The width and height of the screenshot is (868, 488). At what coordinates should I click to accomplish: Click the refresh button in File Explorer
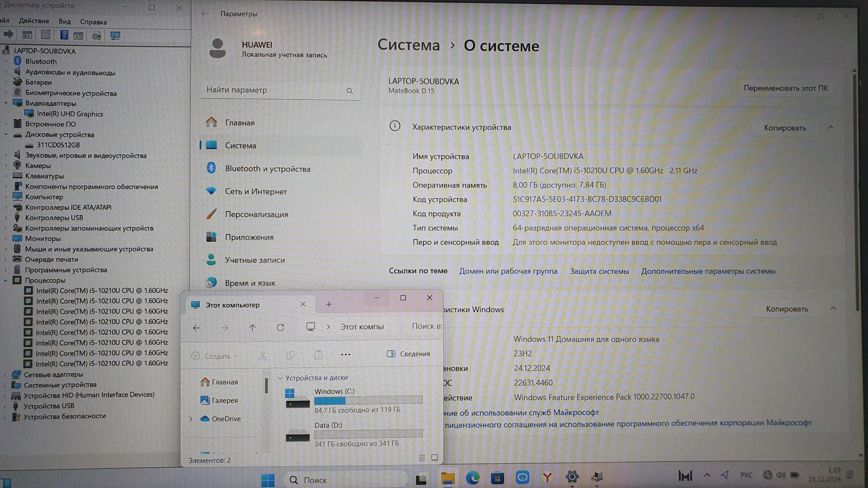pos(281,327)
